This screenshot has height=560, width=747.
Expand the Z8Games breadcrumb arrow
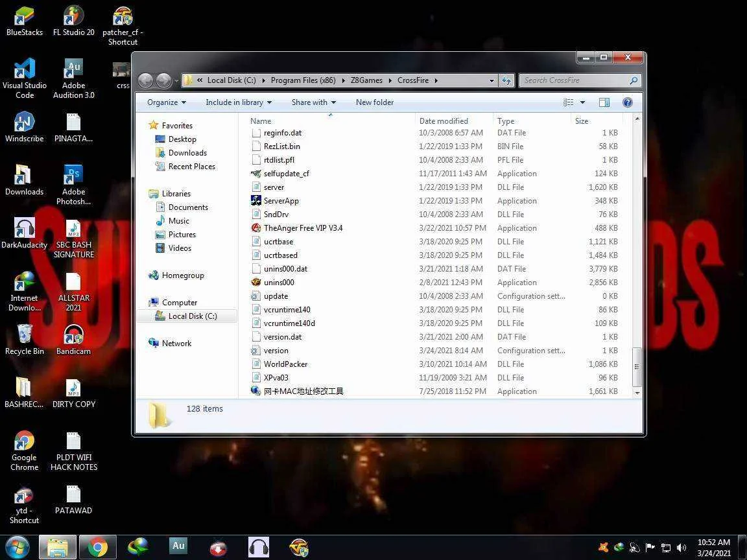tap(390, 80)
